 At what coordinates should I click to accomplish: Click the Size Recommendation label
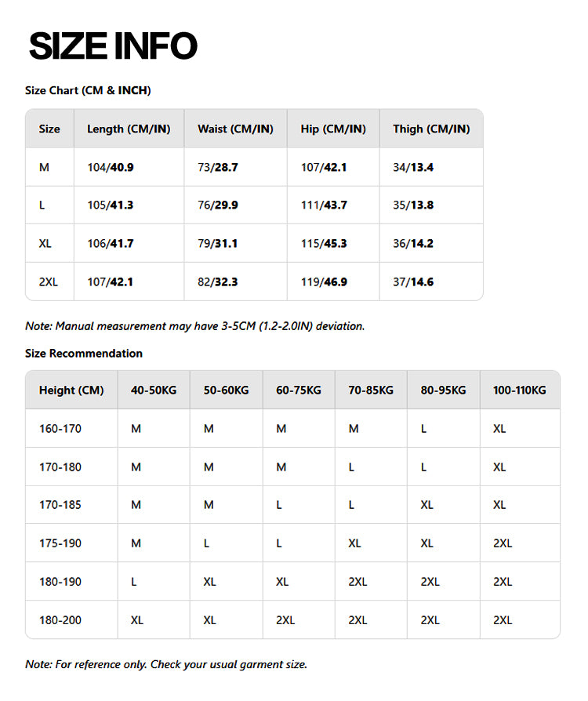[84, 353]
